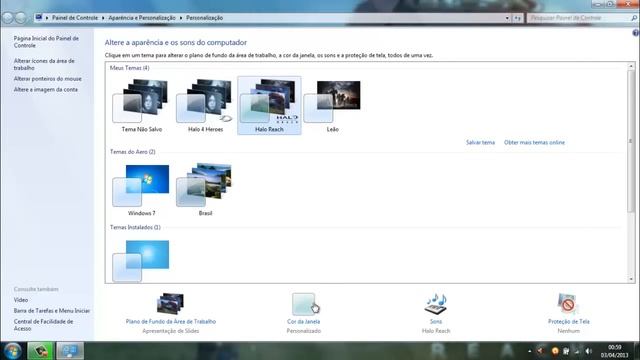
Task: Open Página Inicial do Painel de Controle
Action: [46, 42]
